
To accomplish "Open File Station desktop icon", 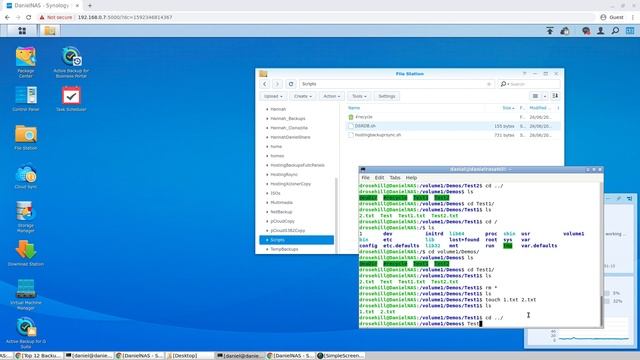I will coord(26,138).
